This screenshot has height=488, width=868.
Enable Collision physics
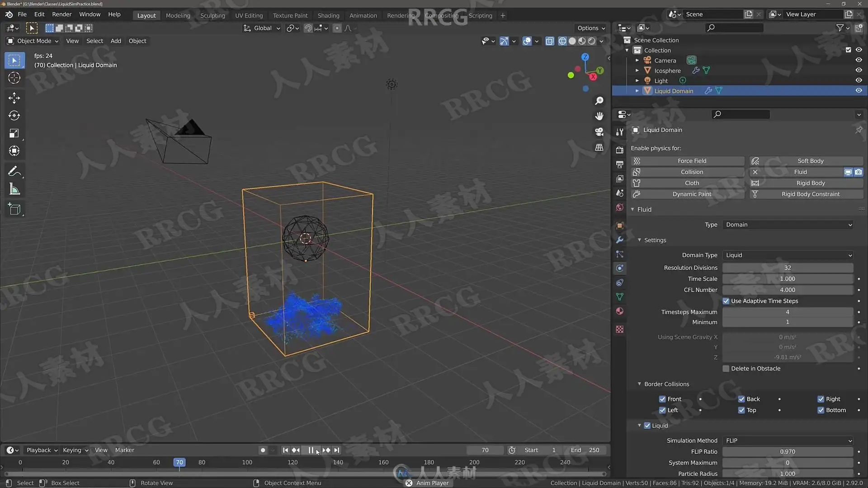pyautogui.click(x=688, y=172)
